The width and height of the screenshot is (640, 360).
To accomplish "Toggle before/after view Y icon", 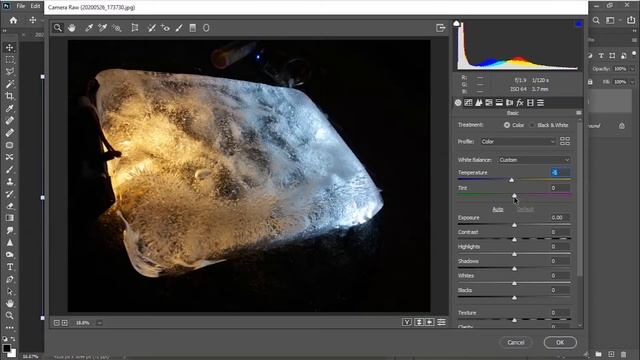I will point(407,322).
